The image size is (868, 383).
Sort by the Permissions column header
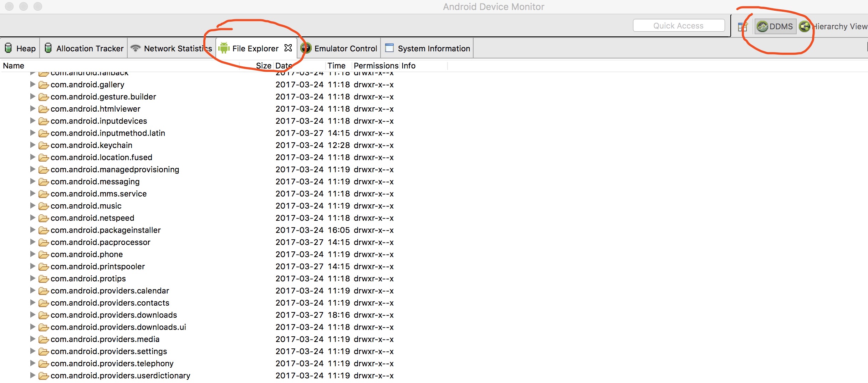pyautogui.click(x=376, y=66)
